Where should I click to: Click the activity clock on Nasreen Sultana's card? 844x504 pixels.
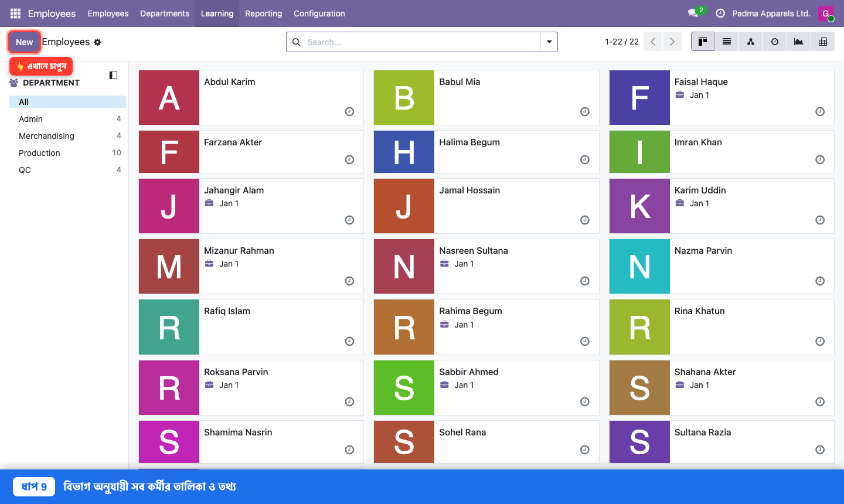click(585, 281)
